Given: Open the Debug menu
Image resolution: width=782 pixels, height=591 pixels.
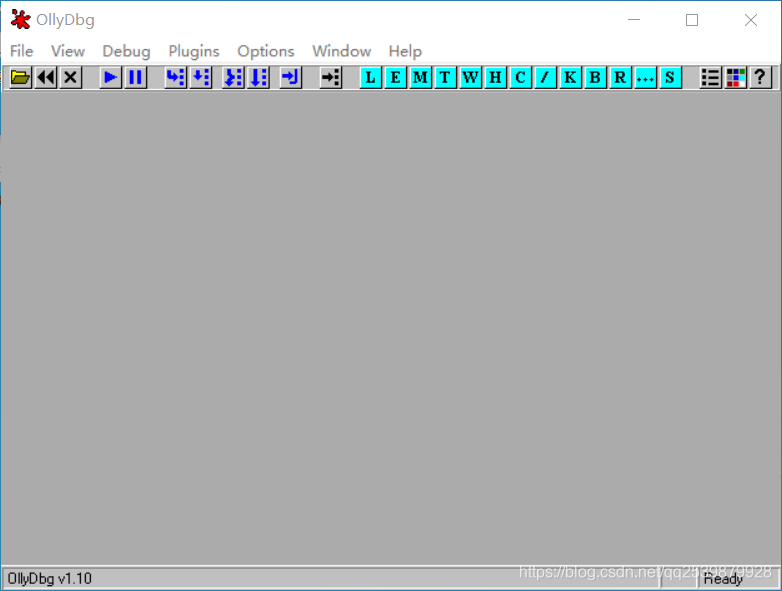Looking at the screenshot, I should pyautogui.click(x=126, y=51).
